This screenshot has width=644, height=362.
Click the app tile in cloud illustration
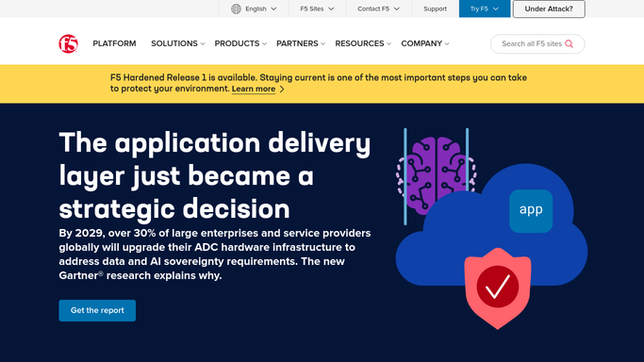[x=531, y=210]
